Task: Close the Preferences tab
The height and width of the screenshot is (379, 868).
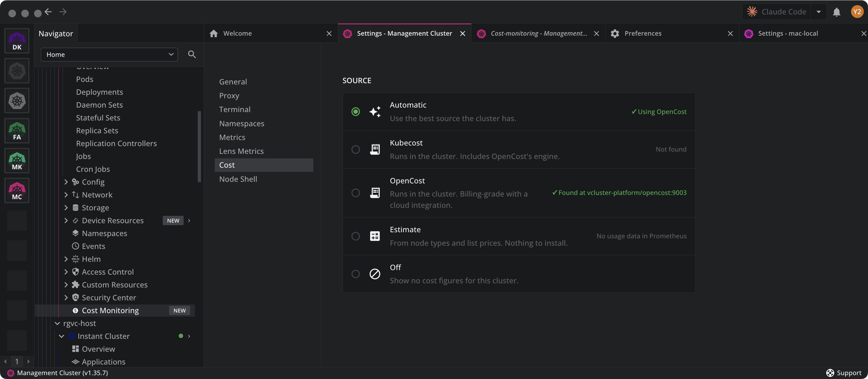Action: pos(730,33)
